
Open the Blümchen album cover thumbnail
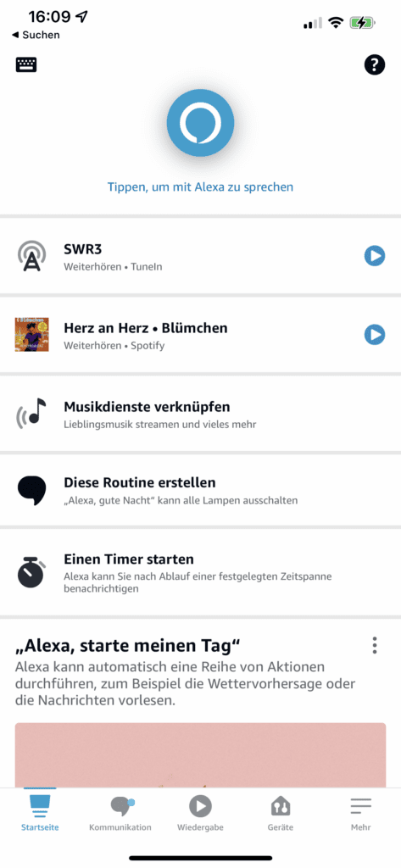[x=31, y=334]
